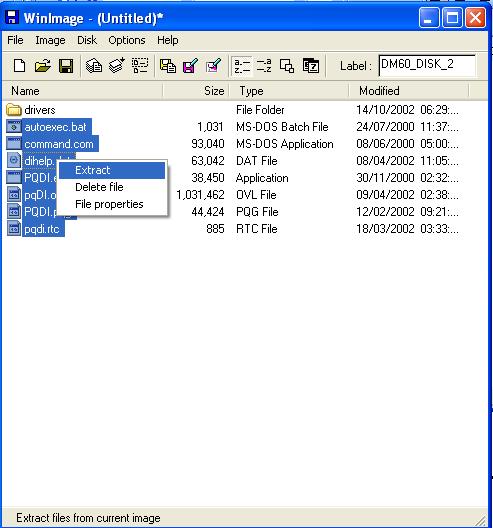Screen dimensions: 493x528
Task: Click the dihelp file icon
Action: (14, 161)
